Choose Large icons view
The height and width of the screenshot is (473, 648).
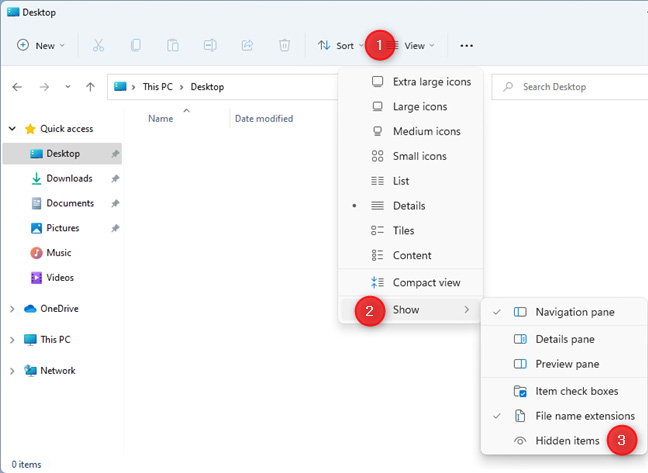tap(410, 107)
